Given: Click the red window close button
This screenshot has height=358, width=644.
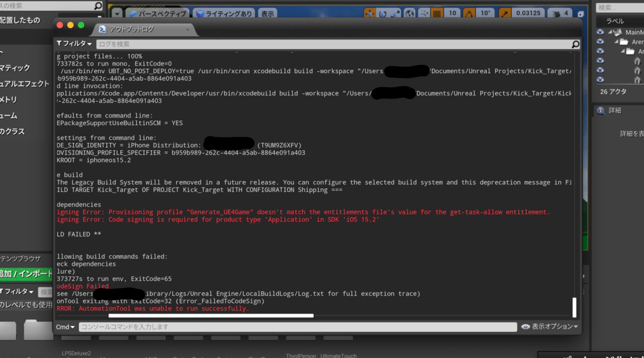Looking at the screenshot, I should (60, 25).
